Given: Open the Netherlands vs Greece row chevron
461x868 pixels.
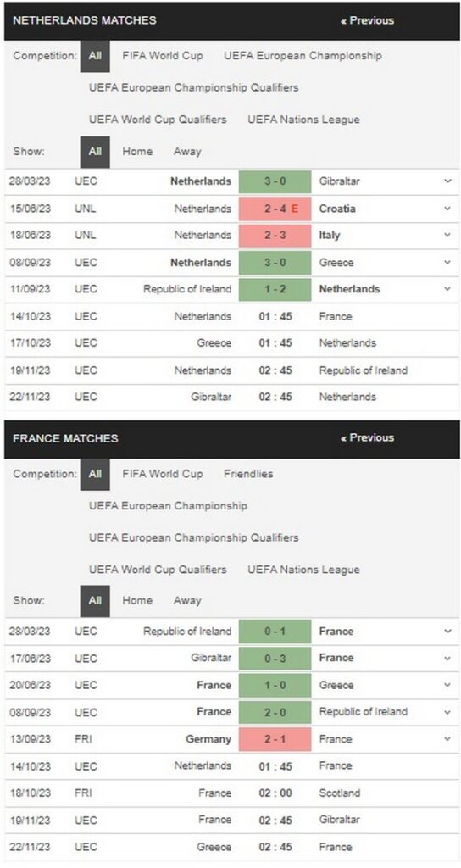Looking at the screenshot, I should coord(447,263).
